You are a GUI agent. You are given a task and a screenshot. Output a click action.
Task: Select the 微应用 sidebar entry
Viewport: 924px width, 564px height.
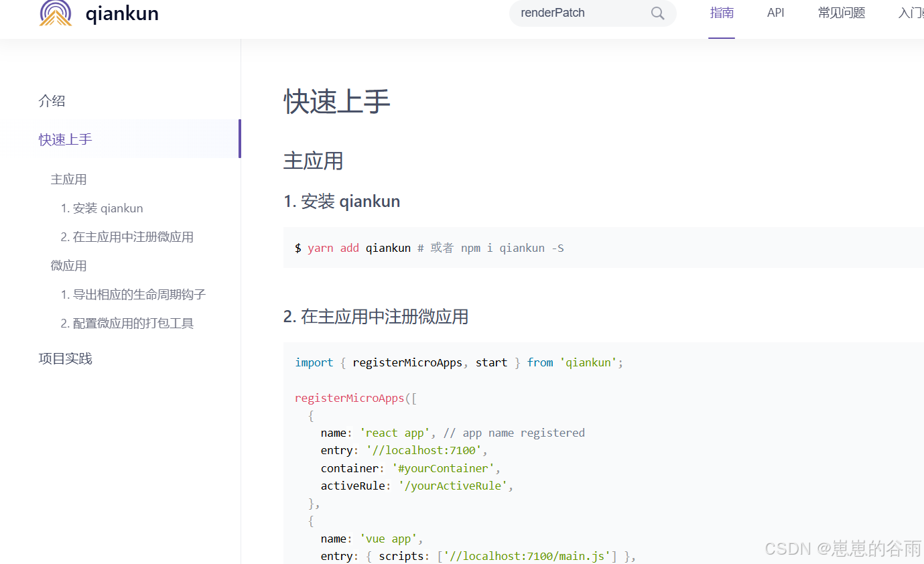click(68, 265)
